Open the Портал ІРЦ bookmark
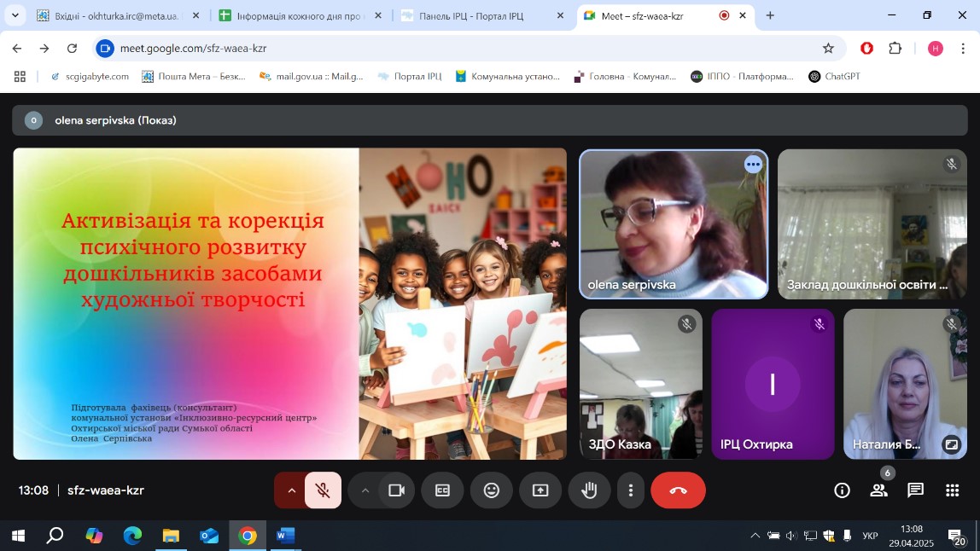 (x=409, y=76)
